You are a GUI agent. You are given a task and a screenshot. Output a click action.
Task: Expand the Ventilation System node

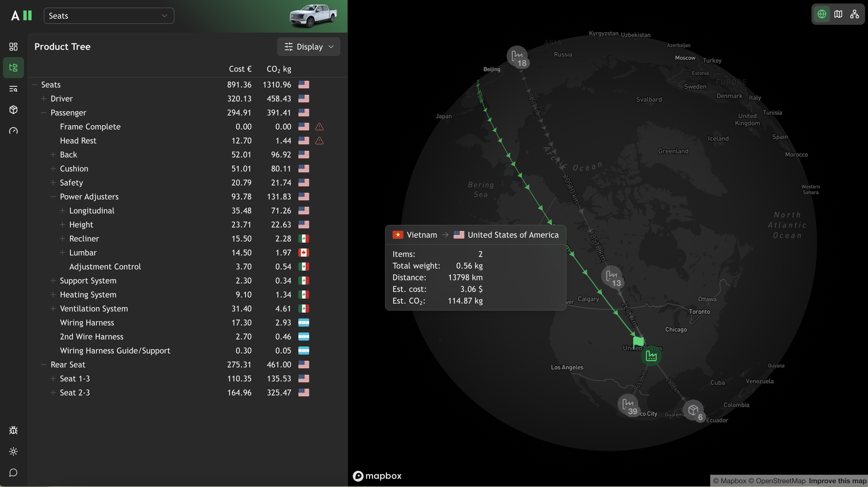(x=53, y=309)
